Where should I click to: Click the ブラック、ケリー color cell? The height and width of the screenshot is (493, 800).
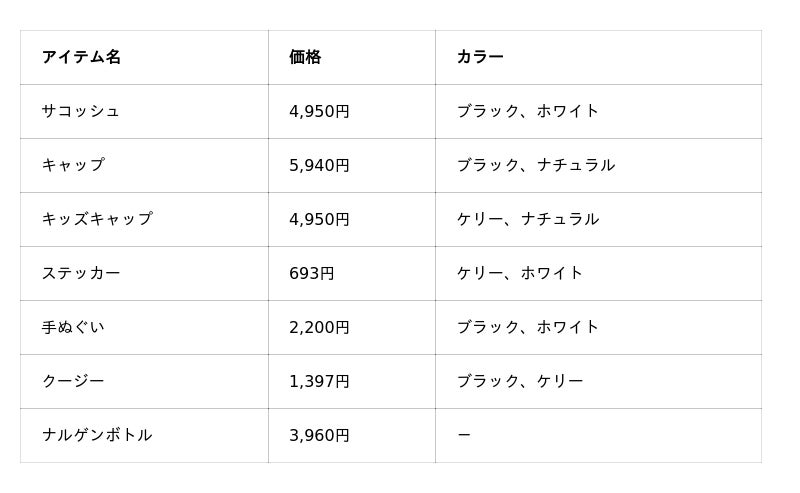(520, 381)
